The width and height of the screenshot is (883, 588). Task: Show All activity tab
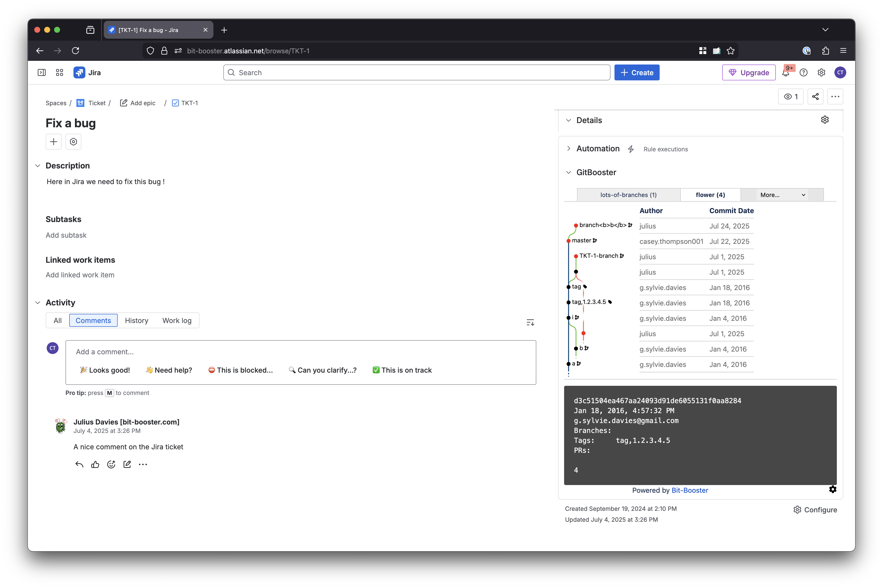tap(57, 320)
